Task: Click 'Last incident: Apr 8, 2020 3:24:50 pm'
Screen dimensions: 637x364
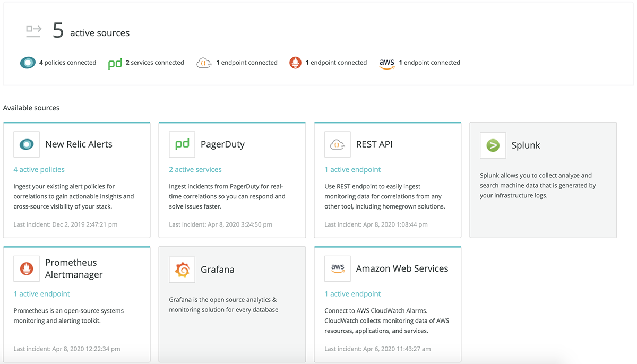Action: pyautogui.click(x=221, y=224)
